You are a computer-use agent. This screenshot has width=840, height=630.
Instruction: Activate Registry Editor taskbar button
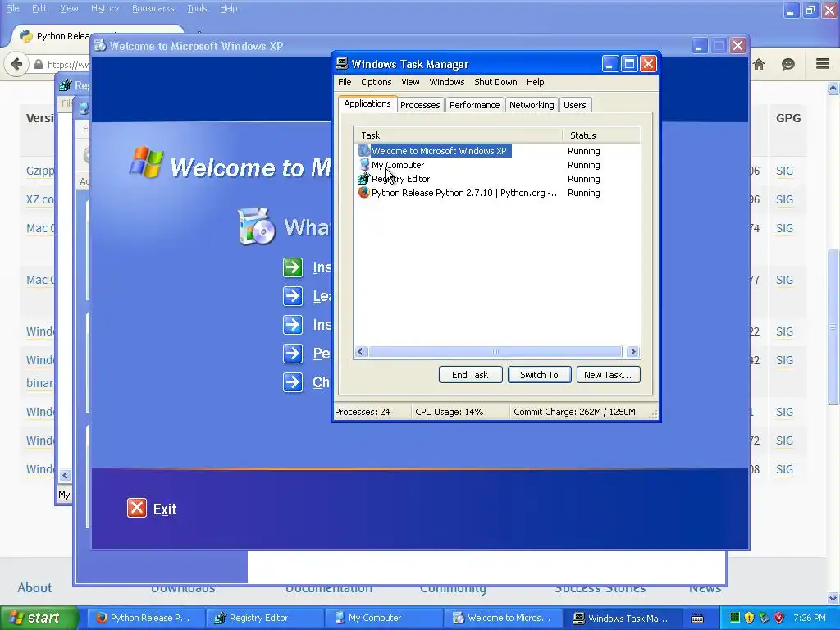(265, 618)
